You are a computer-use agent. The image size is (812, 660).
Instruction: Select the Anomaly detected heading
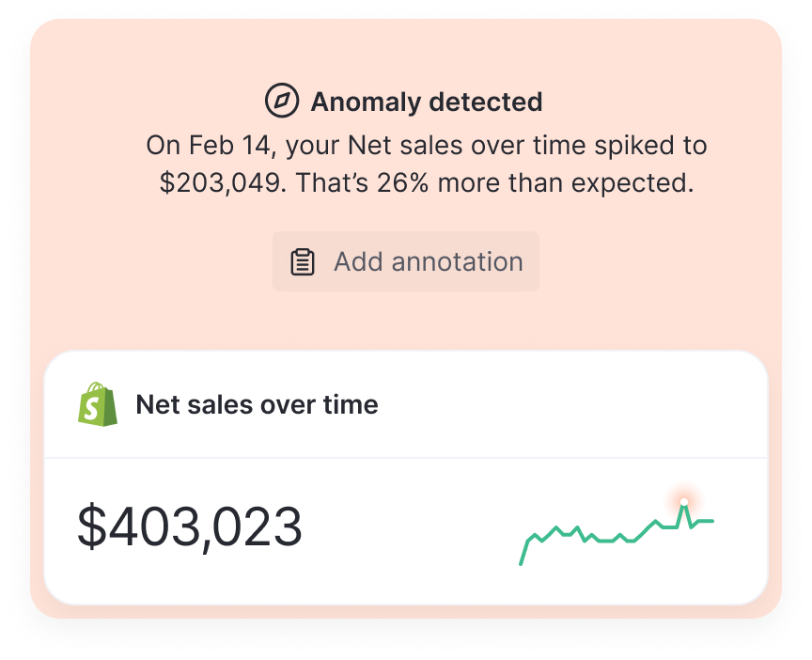click(427, 102)
